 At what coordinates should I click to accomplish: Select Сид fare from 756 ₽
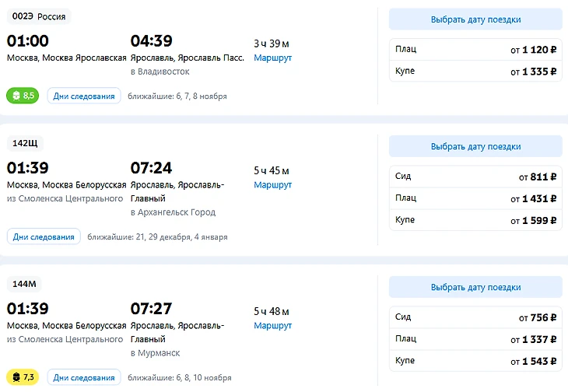click(475, 317)
